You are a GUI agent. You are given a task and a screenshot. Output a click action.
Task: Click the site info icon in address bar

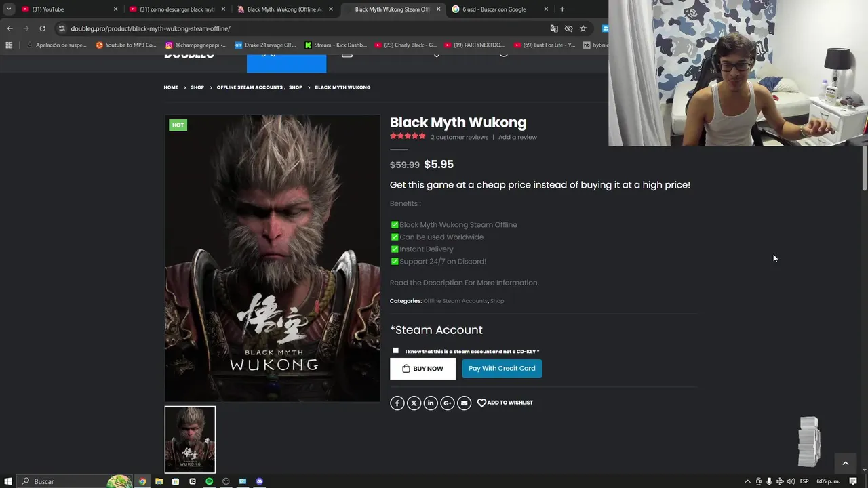tap(62, 28)
